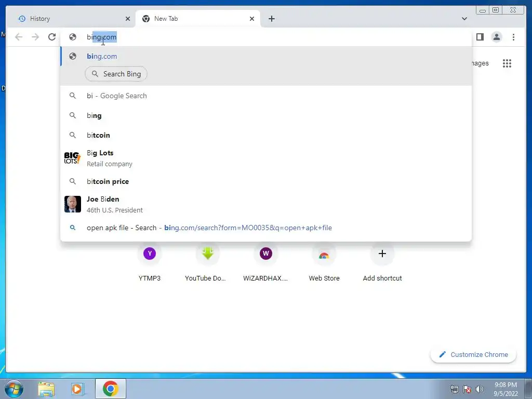Open Chrome's three-dot menu
The image size is (532, 399).
point(513,37)
